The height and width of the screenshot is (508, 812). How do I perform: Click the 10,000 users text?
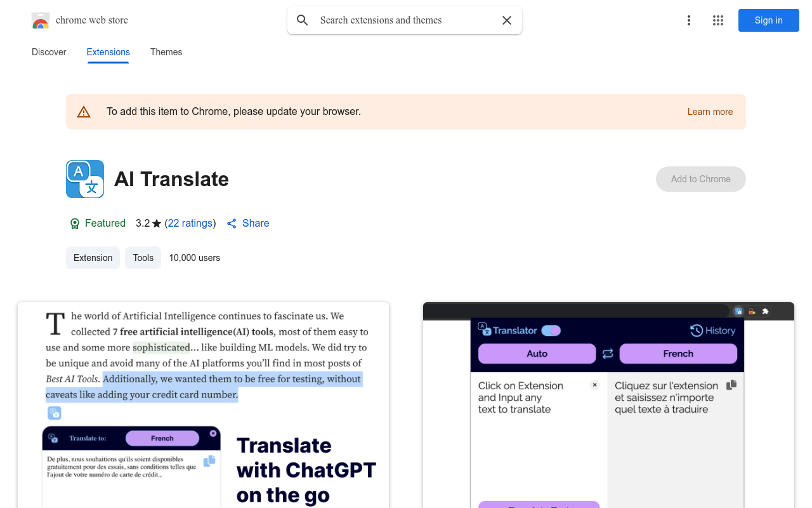195,258
